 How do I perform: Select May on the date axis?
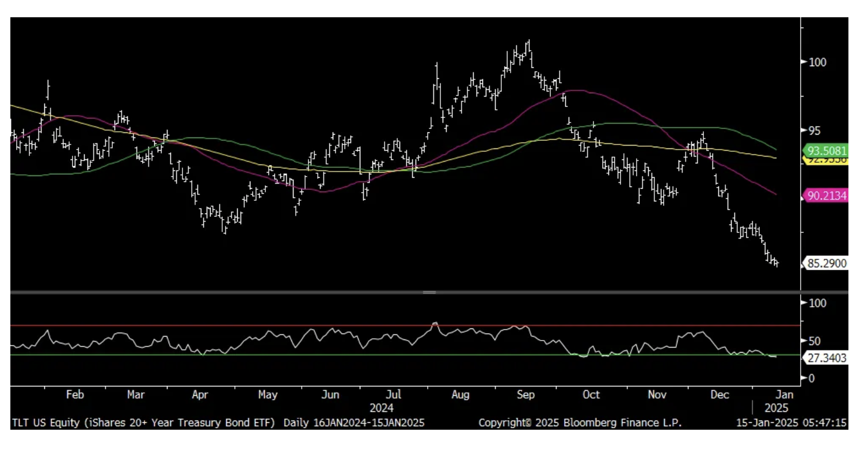[268, 395]
